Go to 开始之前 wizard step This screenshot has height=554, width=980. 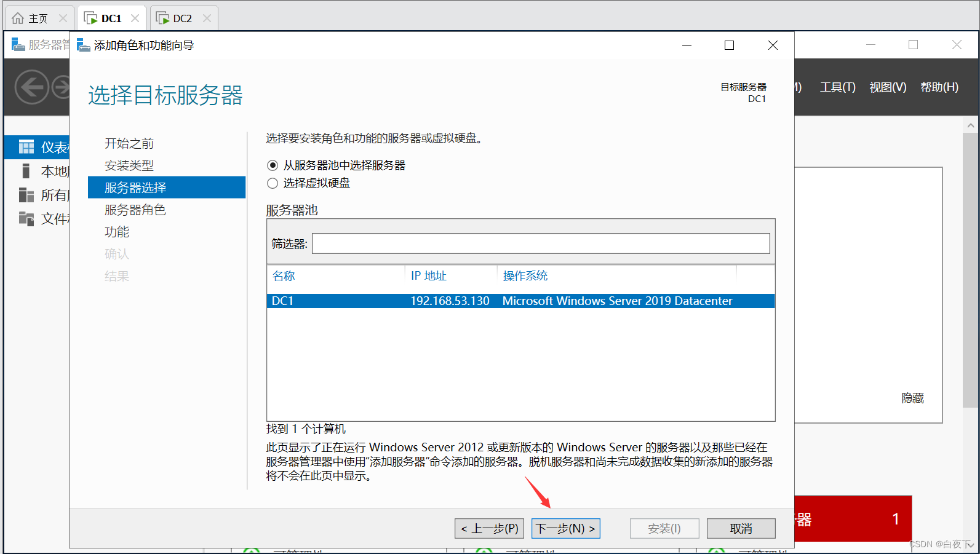[x=129, y=143]
